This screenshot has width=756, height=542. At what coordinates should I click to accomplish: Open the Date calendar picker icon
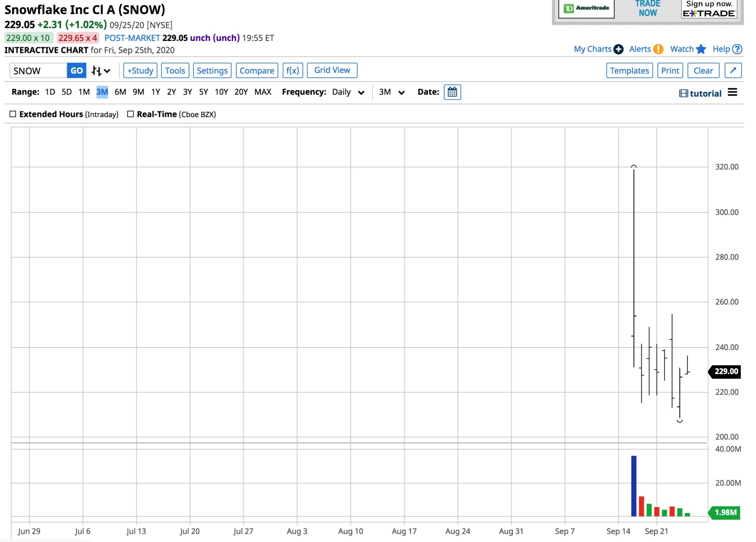click(x=452, y=92)
